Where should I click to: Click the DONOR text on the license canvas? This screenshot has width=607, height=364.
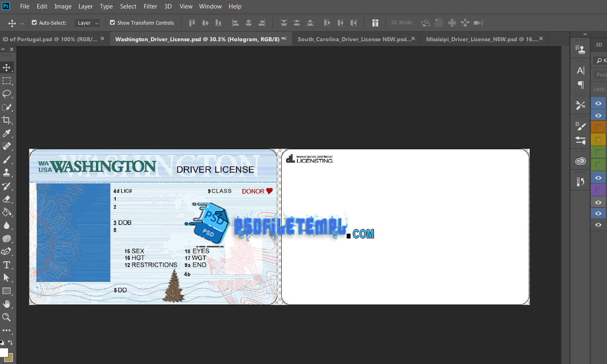click(x=253, y=191)
